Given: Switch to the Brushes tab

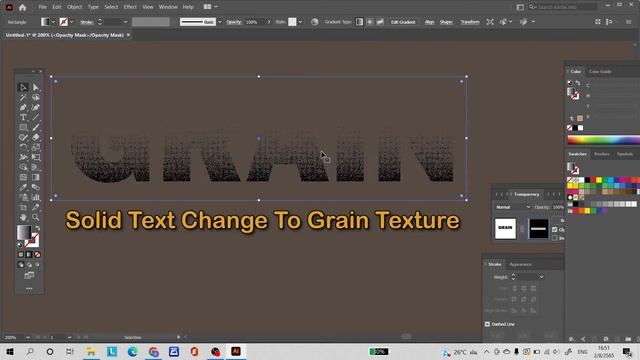Looking at the screenshot, I should tap(602, 154).
